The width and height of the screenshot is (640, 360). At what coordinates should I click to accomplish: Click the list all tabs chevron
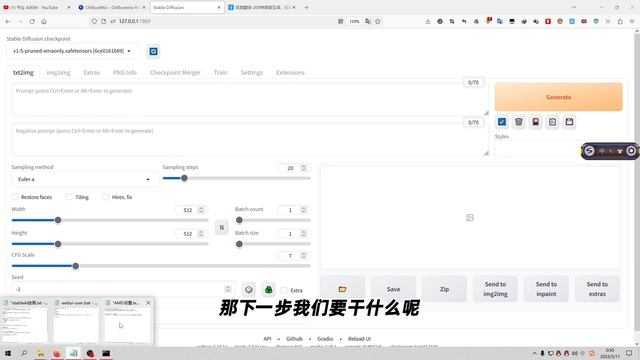(573, 7)
